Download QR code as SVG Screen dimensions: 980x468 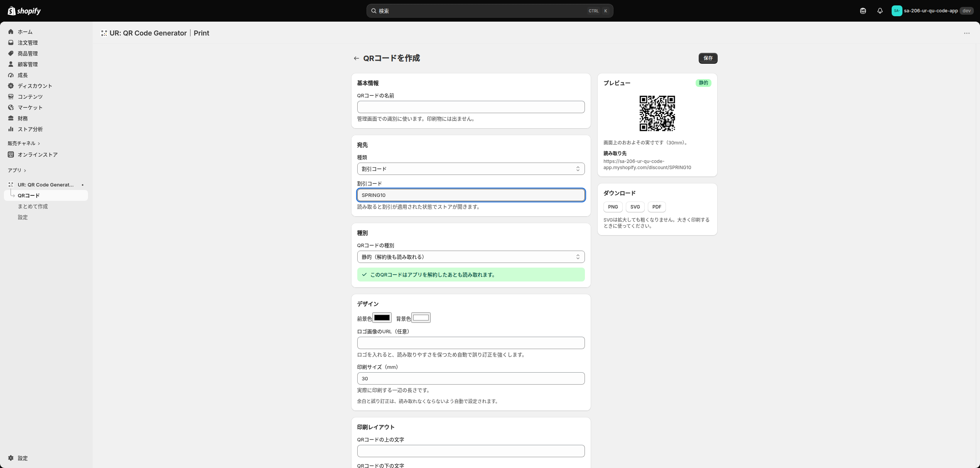tap(635, 207)
